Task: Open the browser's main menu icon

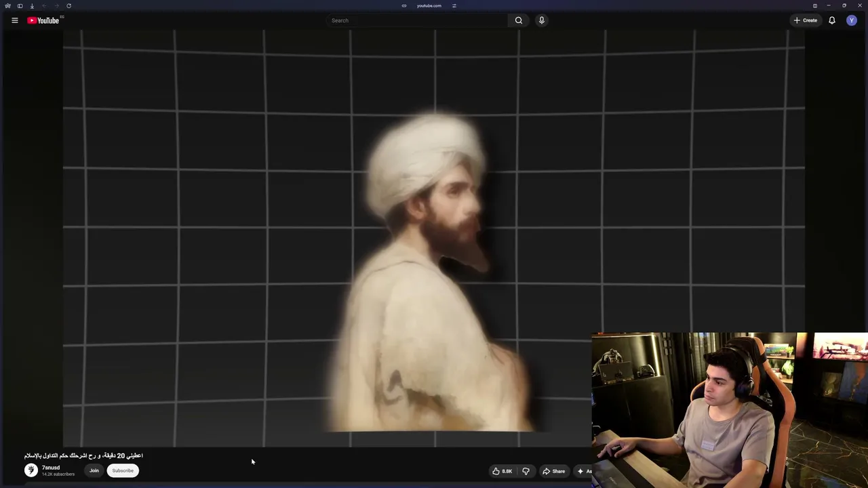Action: pos(7,5)
